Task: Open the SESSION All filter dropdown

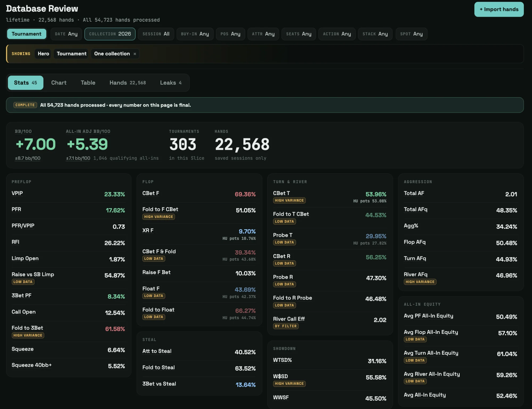Action: 156,34
